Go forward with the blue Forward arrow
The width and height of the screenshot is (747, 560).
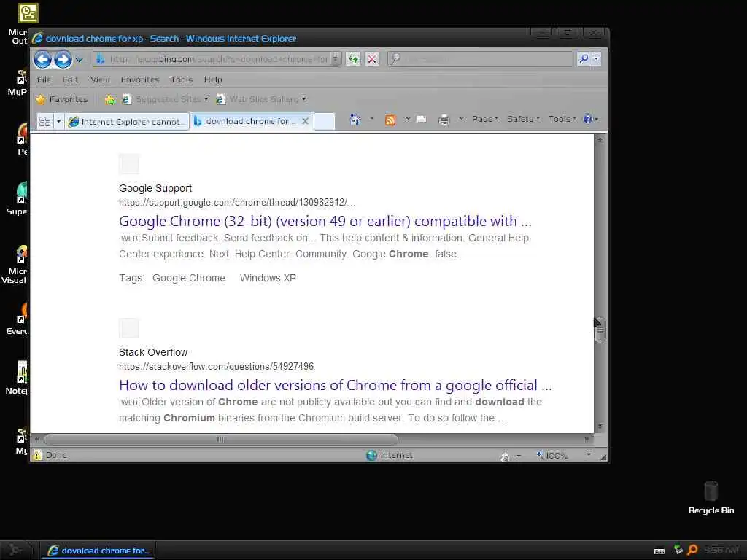click(63, 60)
